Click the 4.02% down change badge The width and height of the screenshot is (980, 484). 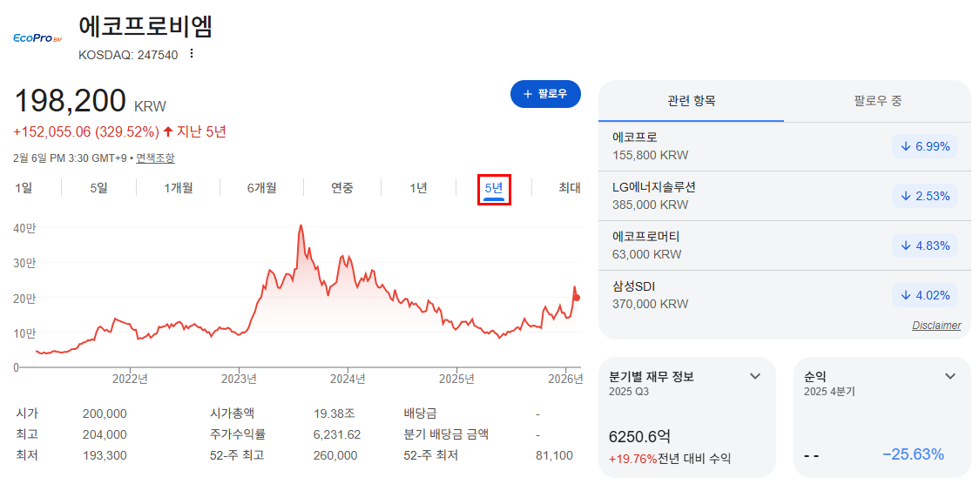[924, 295]
